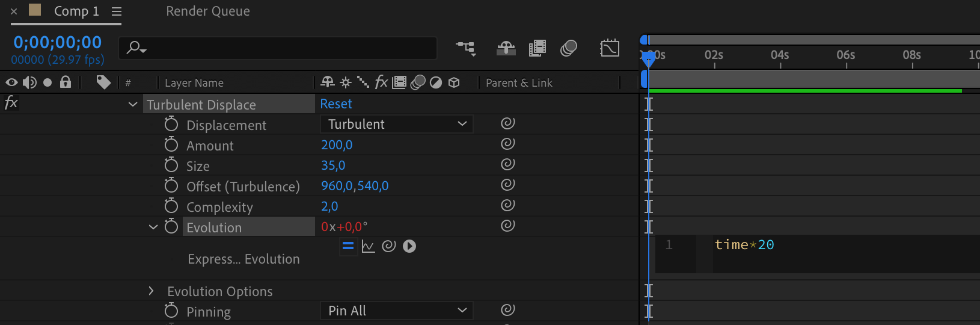Open the Displacement type dropdown
Screen dimensions: 980x325
[x=396, y=125]
